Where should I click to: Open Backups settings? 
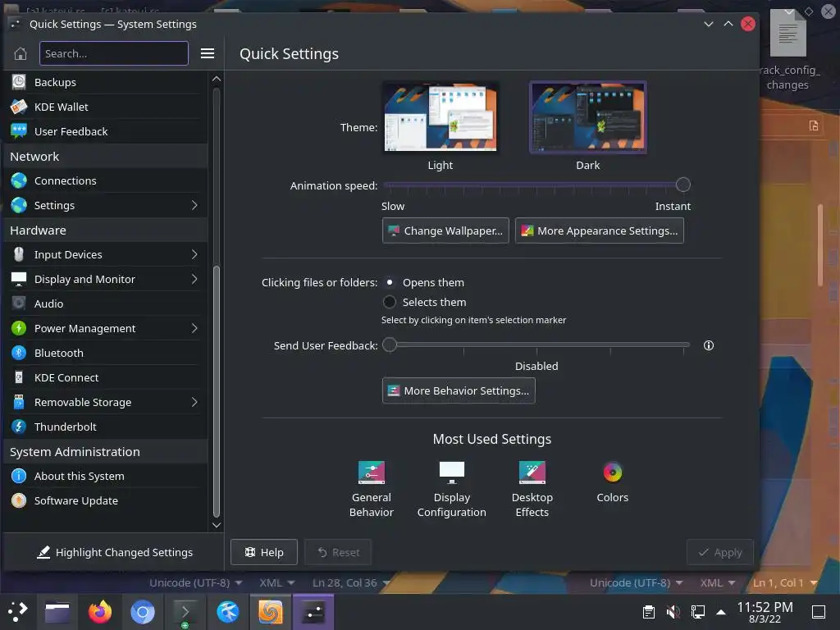[105, 82]
